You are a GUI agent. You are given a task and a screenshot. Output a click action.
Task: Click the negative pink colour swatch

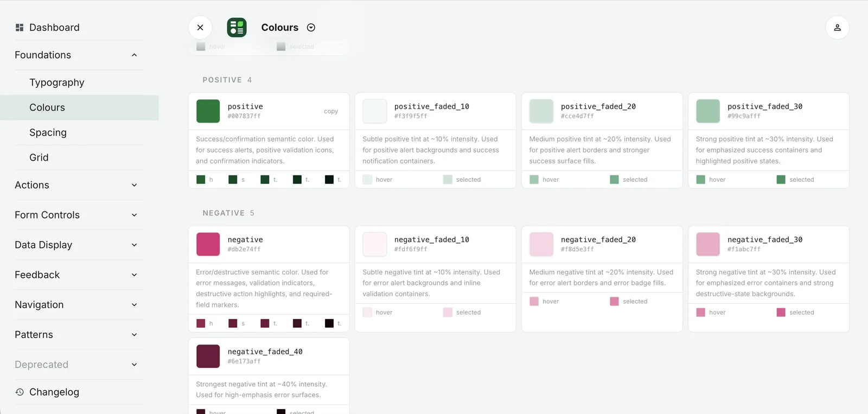click(208, 244)
